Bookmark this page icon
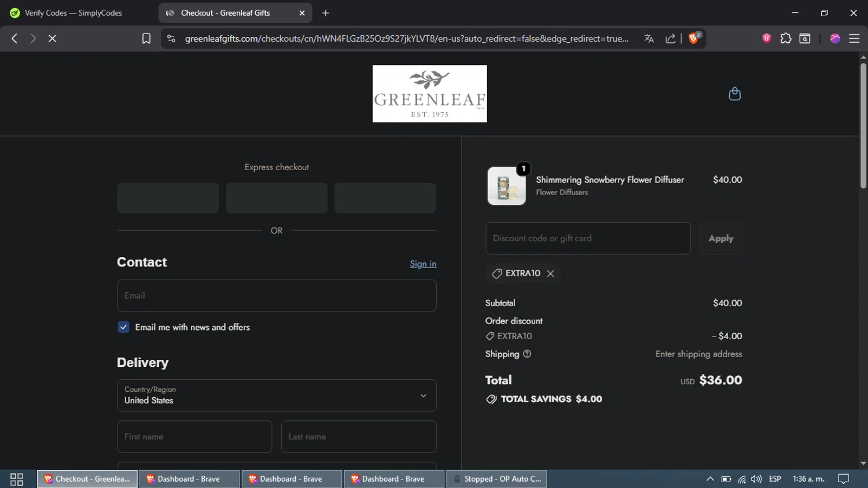This screenshot has width=868, height=488. coord(146,38)
